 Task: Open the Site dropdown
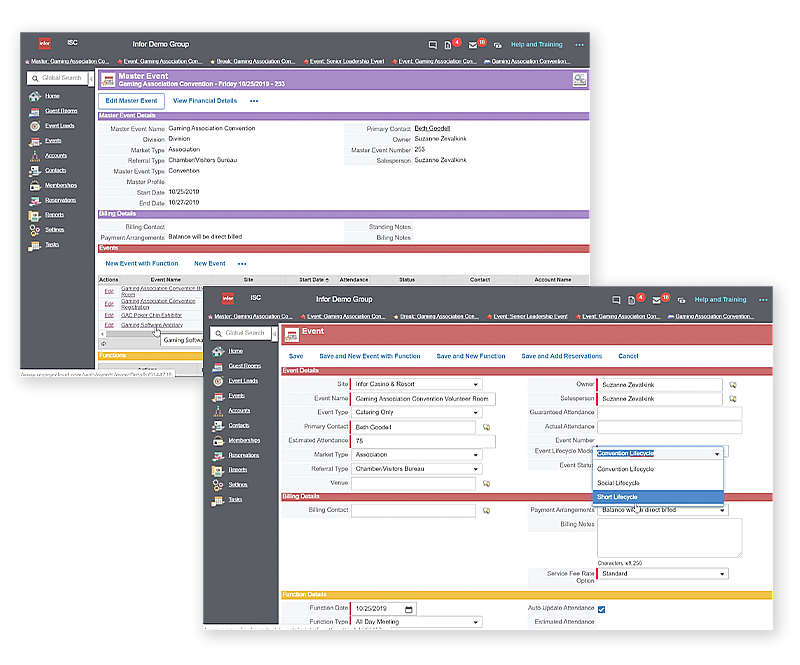(416, 384)
